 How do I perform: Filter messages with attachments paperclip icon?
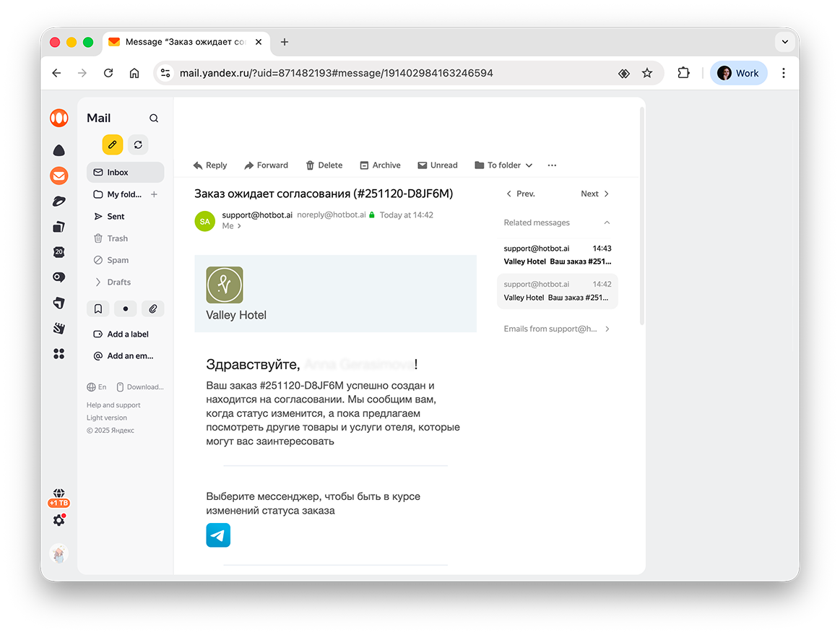tap(152, 308)
